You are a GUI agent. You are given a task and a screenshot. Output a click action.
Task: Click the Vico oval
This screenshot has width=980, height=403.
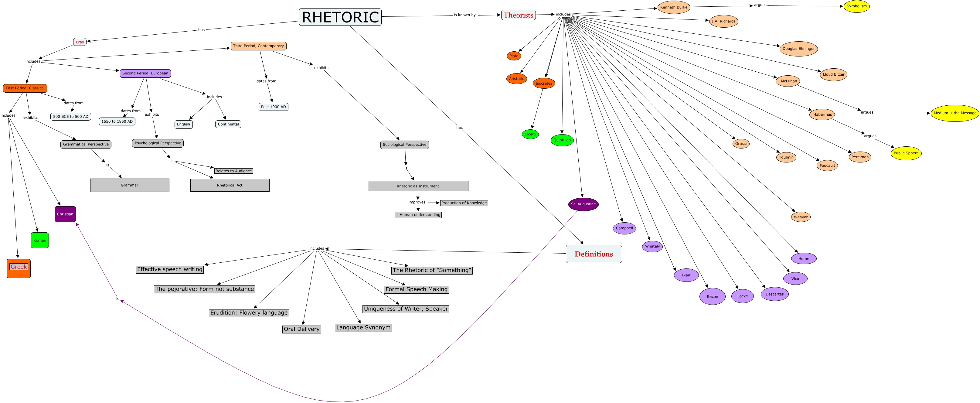click(795, 278)
